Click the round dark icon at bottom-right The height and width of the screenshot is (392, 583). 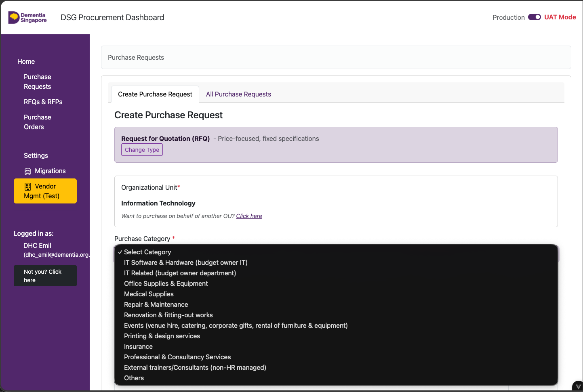[x=578, y=386]
